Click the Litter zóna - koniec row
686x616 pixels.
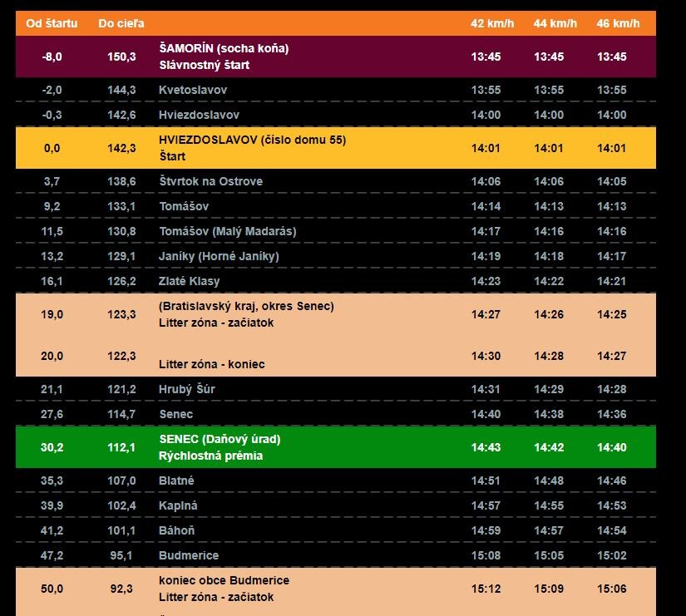(x=211, y=364)
